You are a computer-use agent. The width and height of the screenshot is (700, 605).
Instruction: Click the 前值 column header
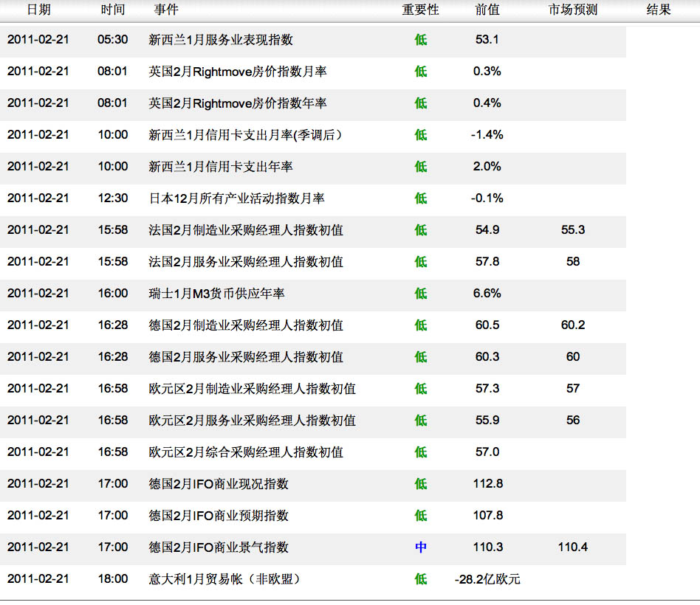[487, 10]
